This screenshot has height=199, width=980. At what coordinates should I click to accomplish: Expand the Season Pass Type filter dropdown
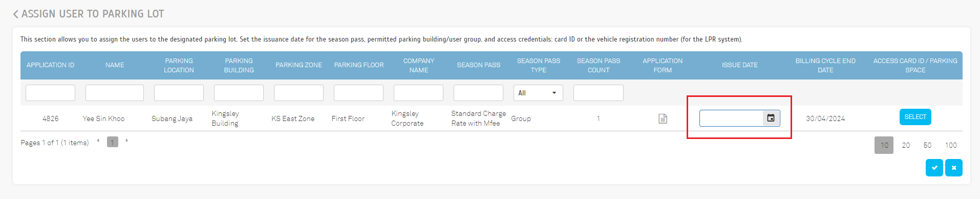click(x=538, y=93)
